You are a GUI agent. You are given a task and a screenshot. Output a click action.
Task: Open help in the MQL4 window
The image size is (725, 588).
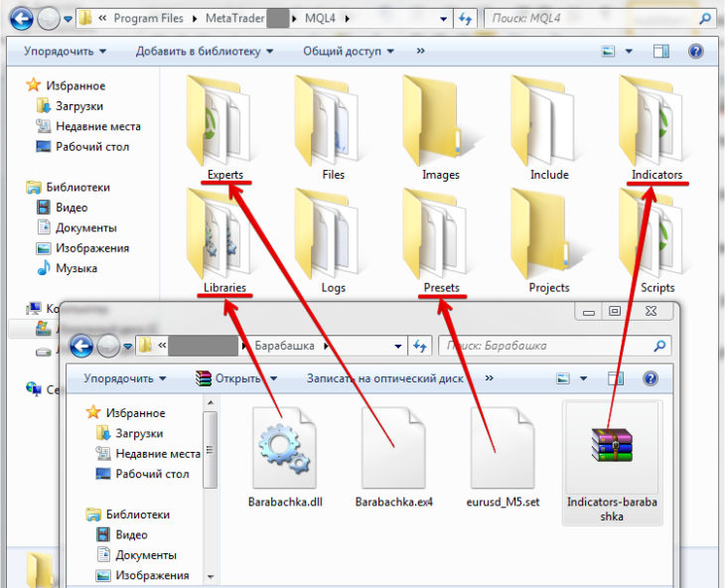[695, 51]
